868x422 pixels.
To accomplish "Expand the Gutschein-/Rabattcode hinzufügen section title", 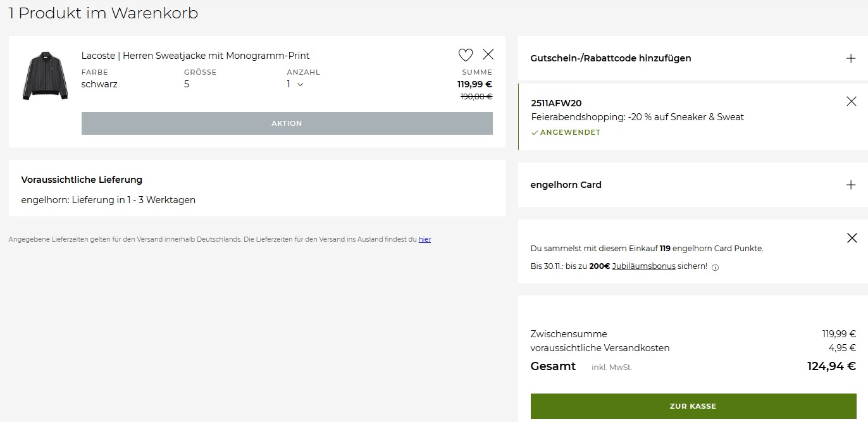I will 611,58.
